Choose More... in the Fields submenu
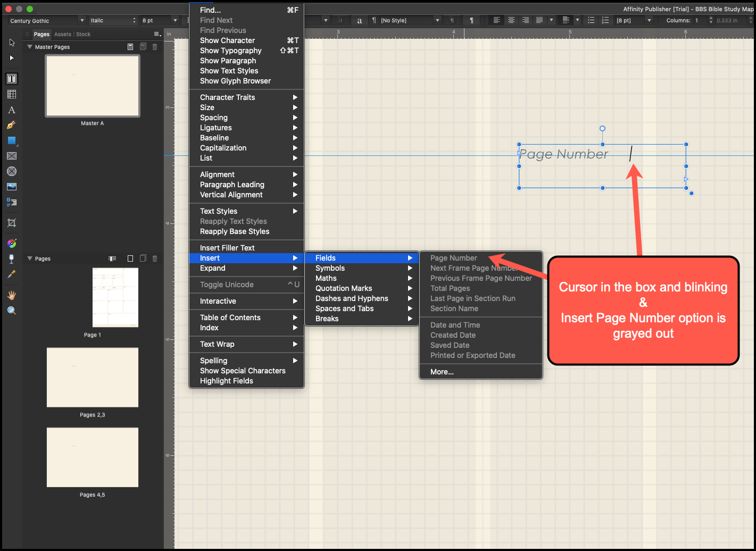Viewport: 756px width, 551px height. (442, 371)
